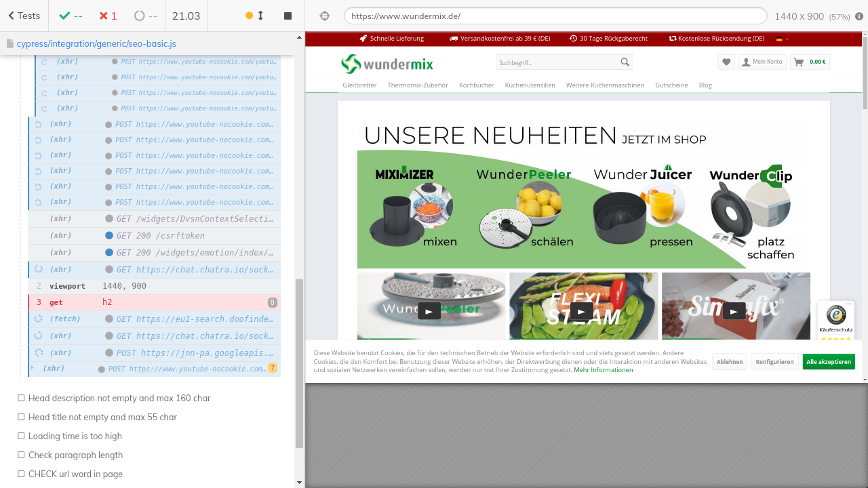Open the shopping cart showing 0,00 €
Image resolution: width=868 pixels, height=488 pixels.
[x=810, y=62]
